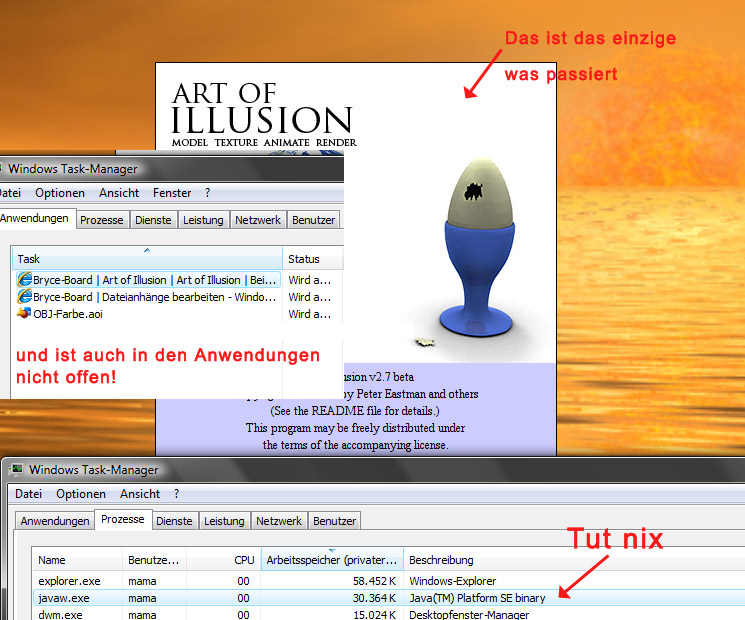
Task: Click CPU value 00 in the explorer.exe row
Action: point(243,581)
